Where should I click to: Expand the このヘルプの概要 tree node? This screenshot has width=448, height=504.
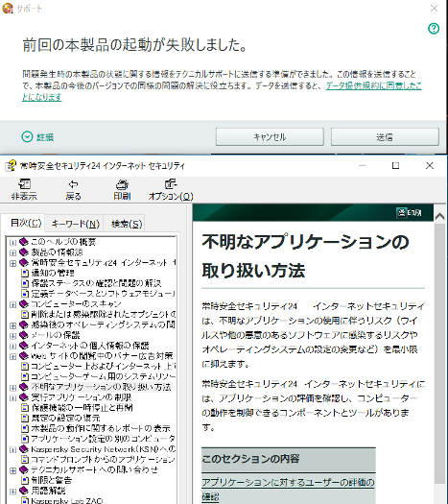click(12, 242)
